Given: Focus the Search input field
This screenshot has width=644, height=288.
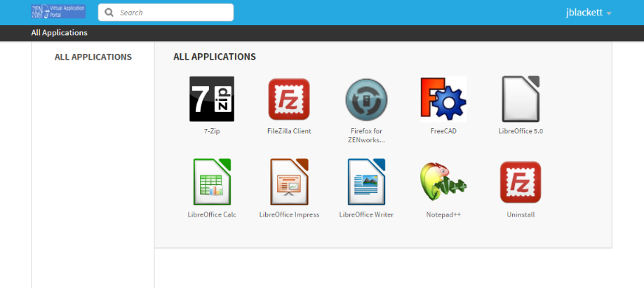Looking at the screenshot, I should (166, 13).
